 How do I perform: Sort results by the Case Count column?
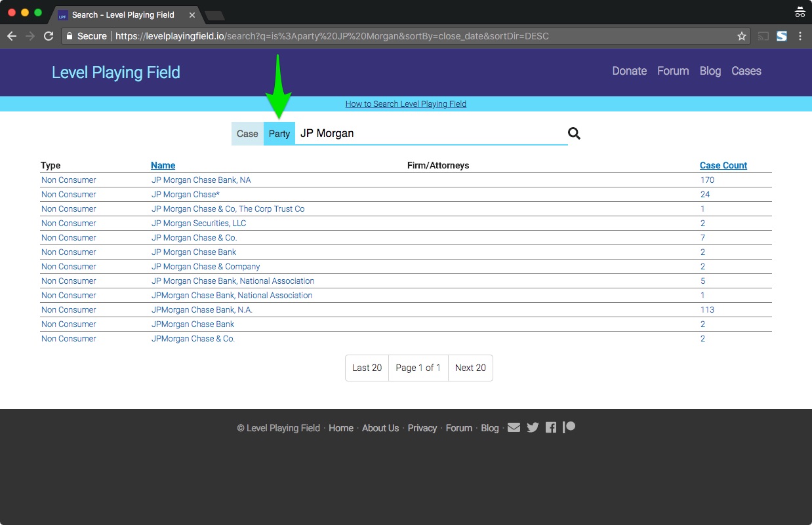click(x=723, y=165)
